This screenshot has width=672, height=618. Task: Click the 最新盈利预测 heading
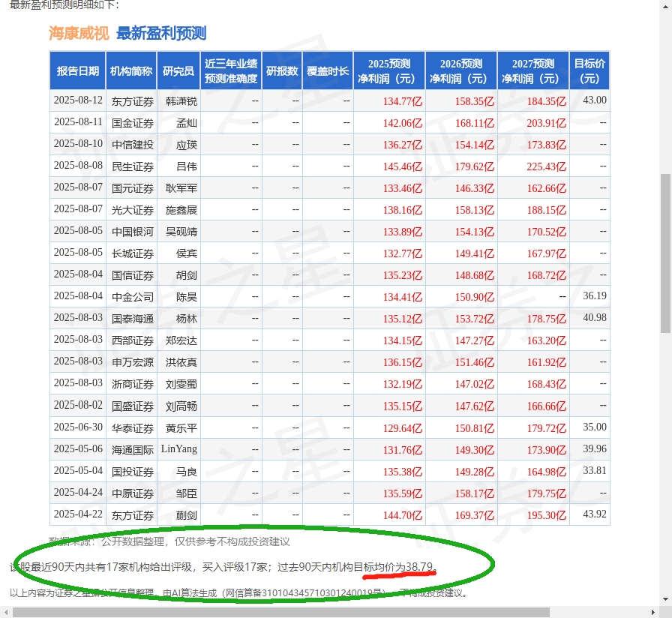tap(161, 33)
